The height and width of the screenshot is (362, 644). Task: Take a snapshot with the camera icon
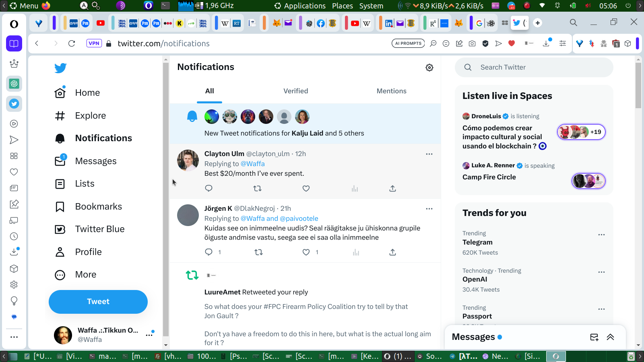click(x=472, y=43)
